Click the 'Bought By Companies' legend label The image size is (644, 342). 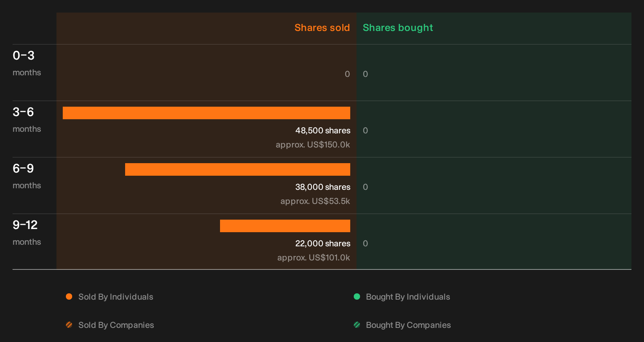click(408, 325)
